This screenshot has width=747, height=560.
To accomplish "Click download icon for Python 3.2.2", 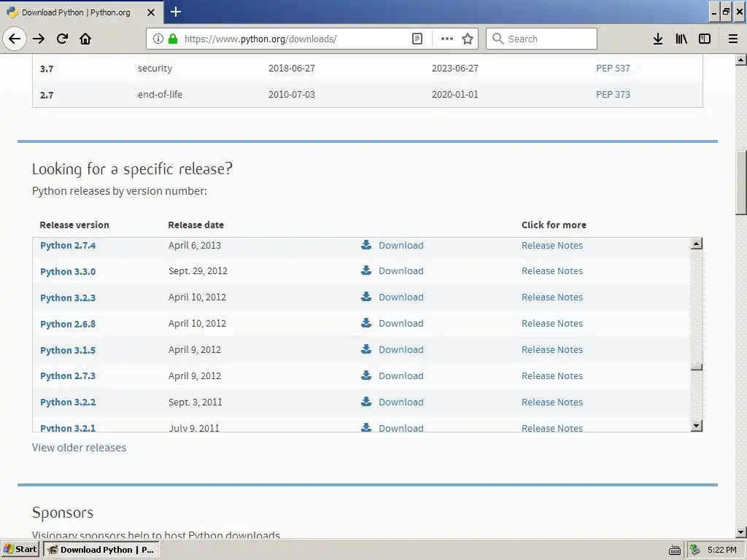I will pyautogui.click(x=366, y=402).
